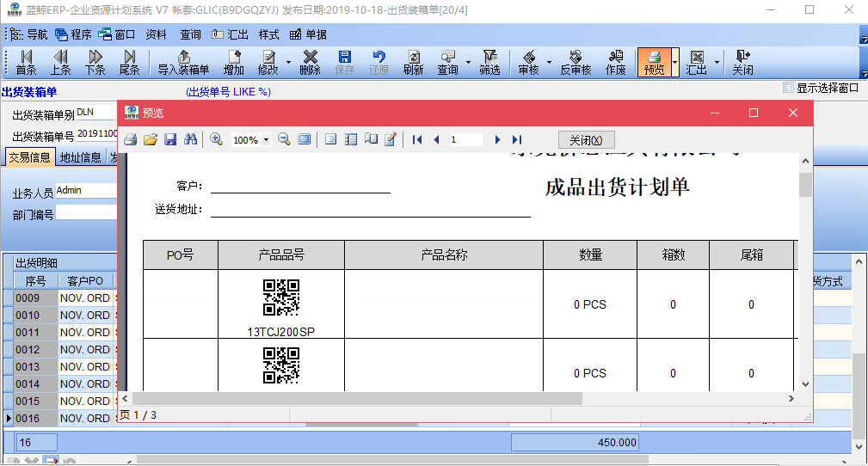Click the 修改 modify toolbar icon
Image resolution: width=868 pixels, height=466 pixels.
pos(268,62)
